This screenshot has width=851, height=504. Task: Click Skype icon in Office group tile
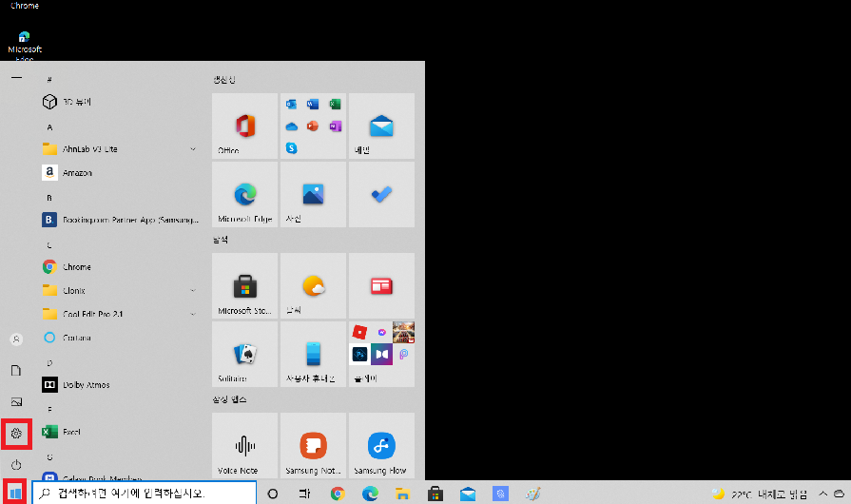[292, 147]
